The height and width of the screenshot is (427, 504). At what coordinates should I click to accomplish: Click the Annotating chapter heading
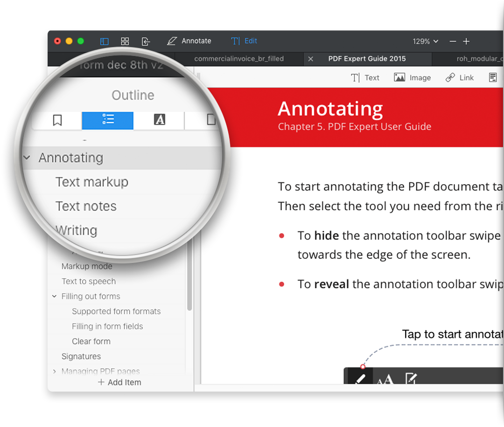(330, 109)
